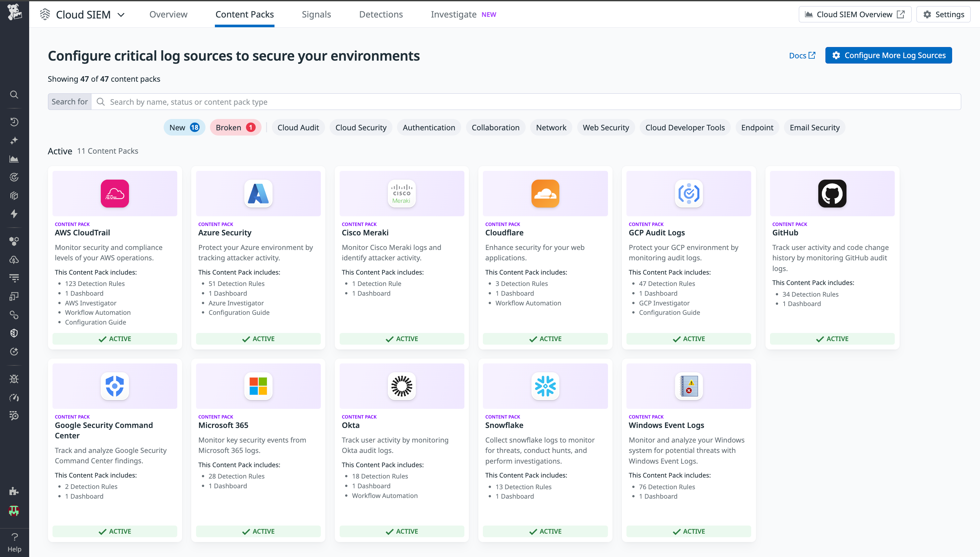Click the security shield icon in the sidebar

[14, 333]
